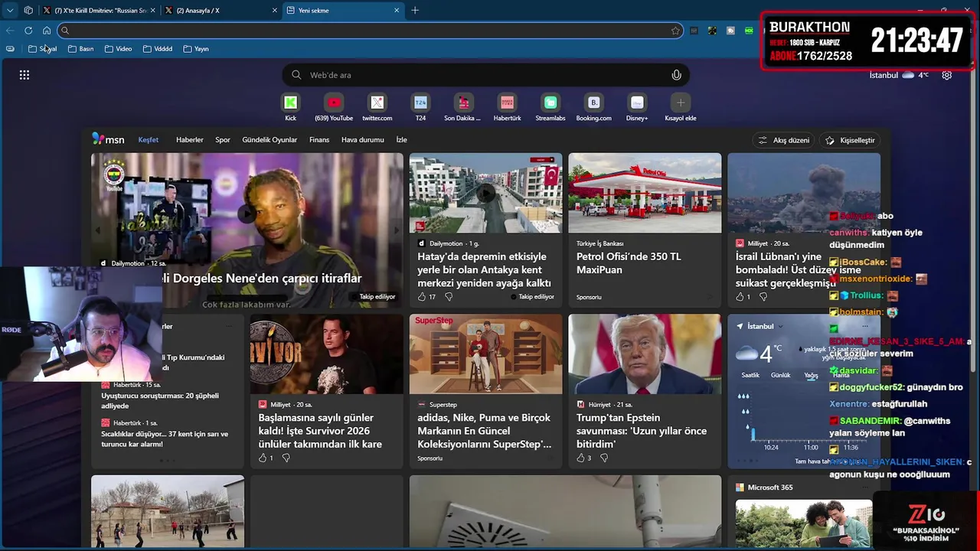Open the tab list dropdown chevron

[x=10, y=11]
